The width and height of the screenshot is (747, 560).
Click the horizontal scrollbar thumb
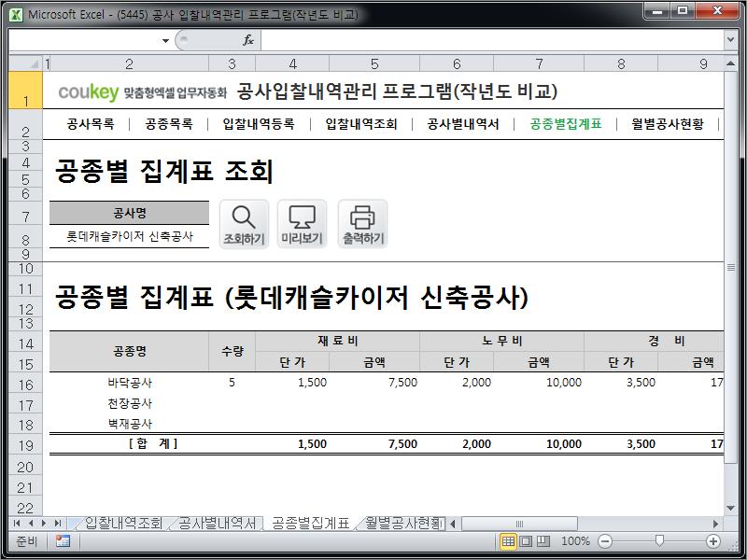click(x=519, y=524)
